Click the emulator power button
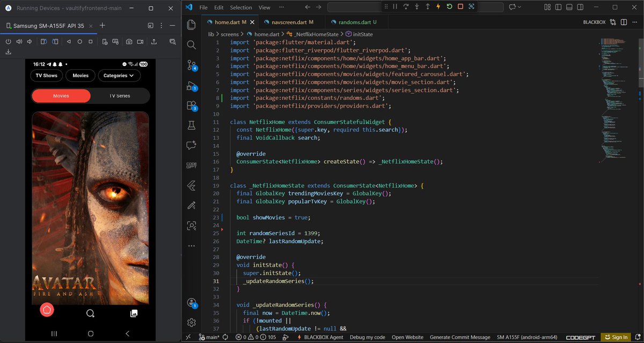The width and height of the screenshot is (644, 343). click(9, 41)
